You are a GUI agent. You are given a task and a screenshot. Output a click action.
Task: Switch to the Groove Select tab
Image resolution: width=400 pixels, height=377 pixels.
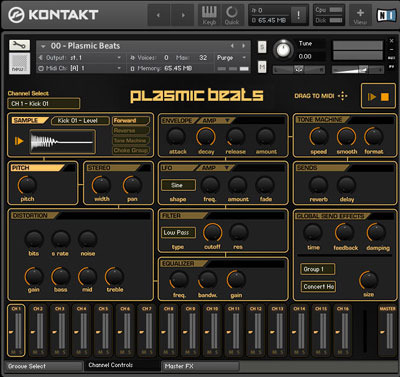[43, 366]
